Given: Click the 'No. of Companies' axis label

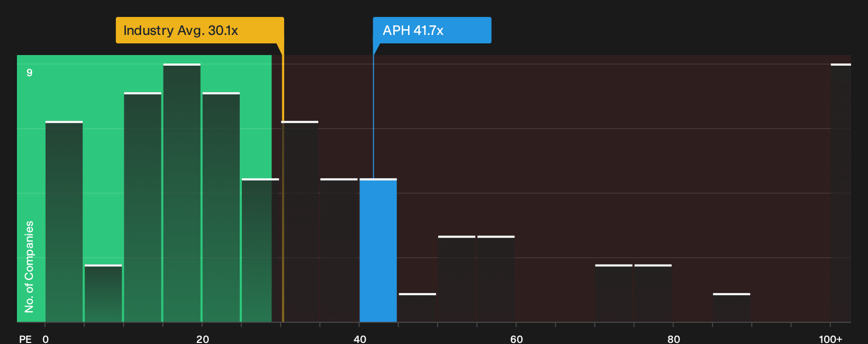Looking at the screenshot, I should 29,266.
